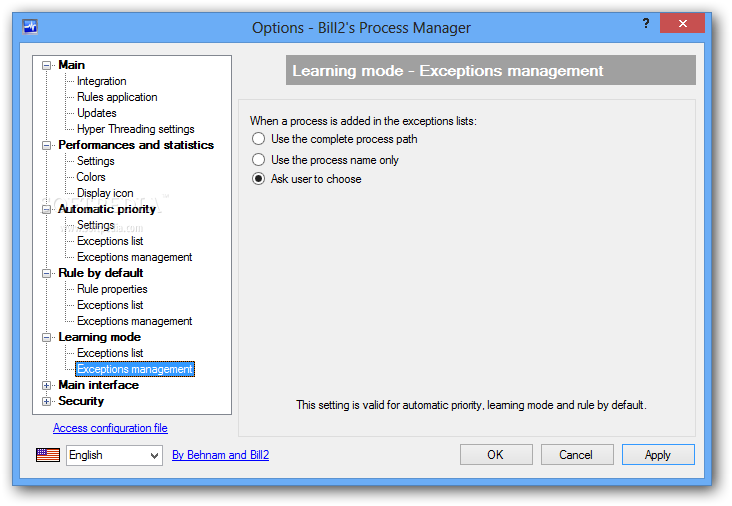Choose the 'Ask user to choose' radio button
This screenshot has width=732, height=506.
258,179
